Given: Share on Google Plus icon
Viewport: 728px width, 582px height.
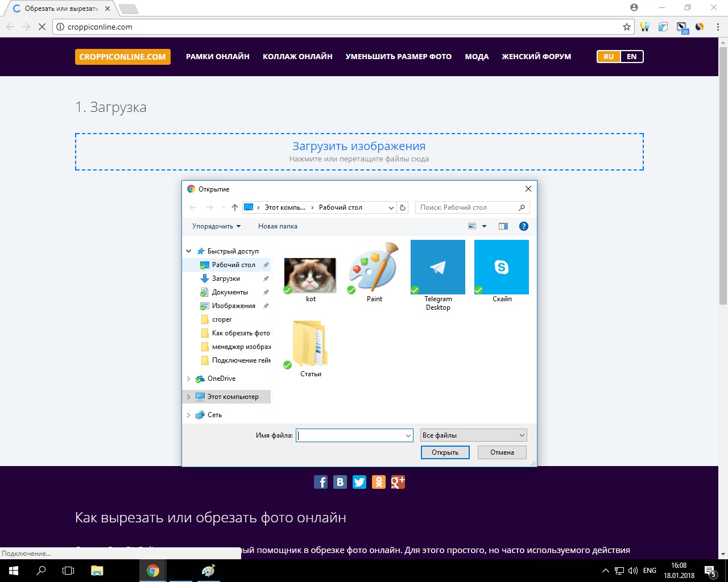Looking at the screenshot, I should [398, 482].
